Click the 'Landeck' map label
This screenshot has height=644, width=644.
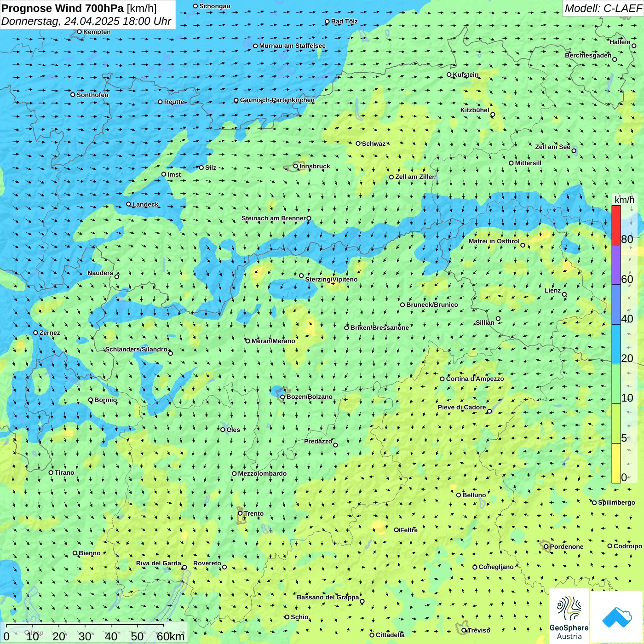[145, 204]
